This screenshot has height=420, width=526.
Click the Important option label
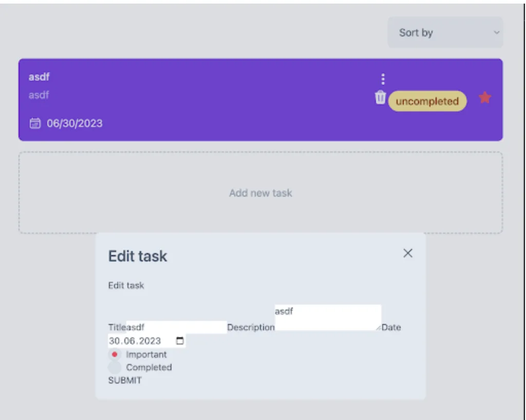coord(146,354)
